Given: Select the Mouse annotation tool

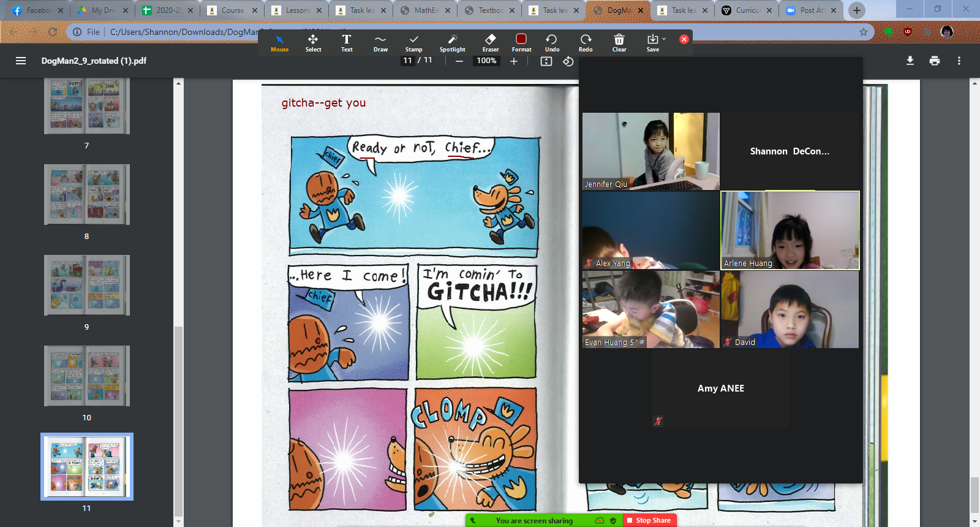Looking at the screenshot, I should tap(279, 43).
